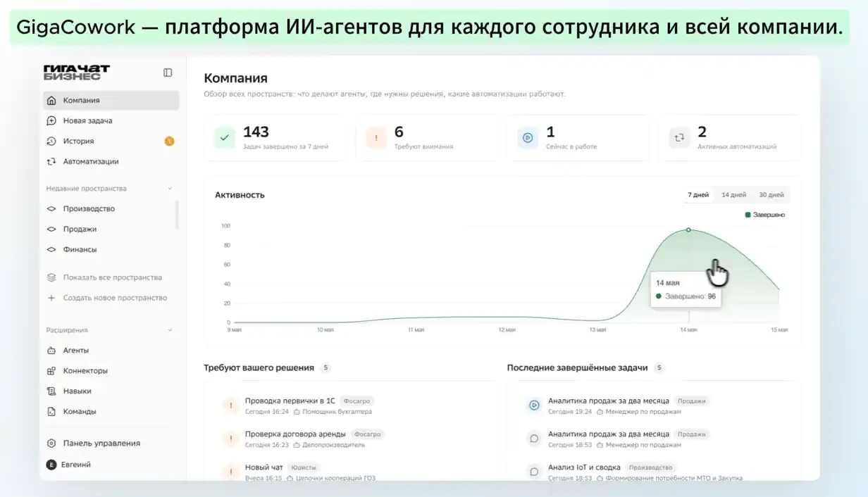
Task: Collapse the sidebar panel icon
Action: (x=168, y=73)
